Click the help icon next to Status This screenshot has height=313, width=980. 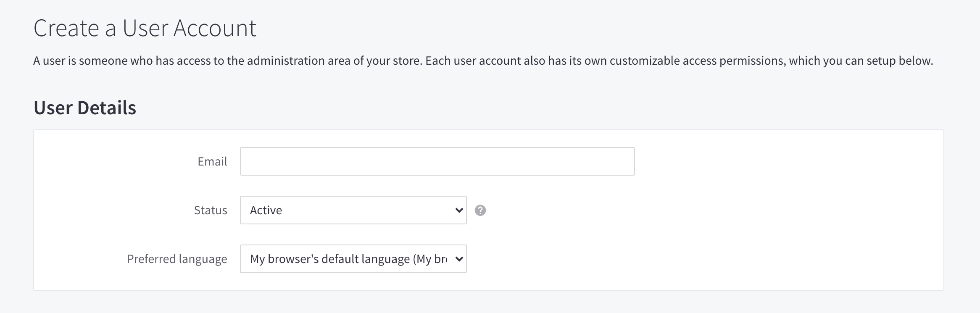click(x=480, y=210)
